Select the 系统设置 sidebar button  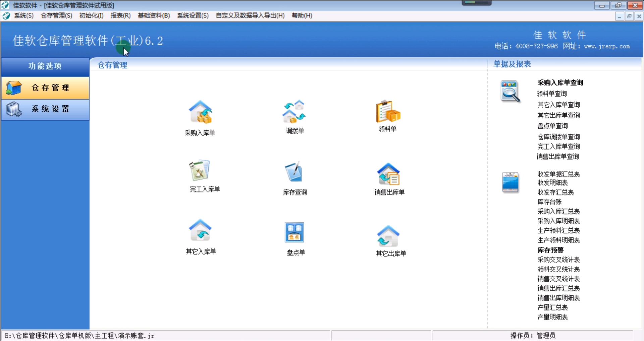tap(45, 109)
